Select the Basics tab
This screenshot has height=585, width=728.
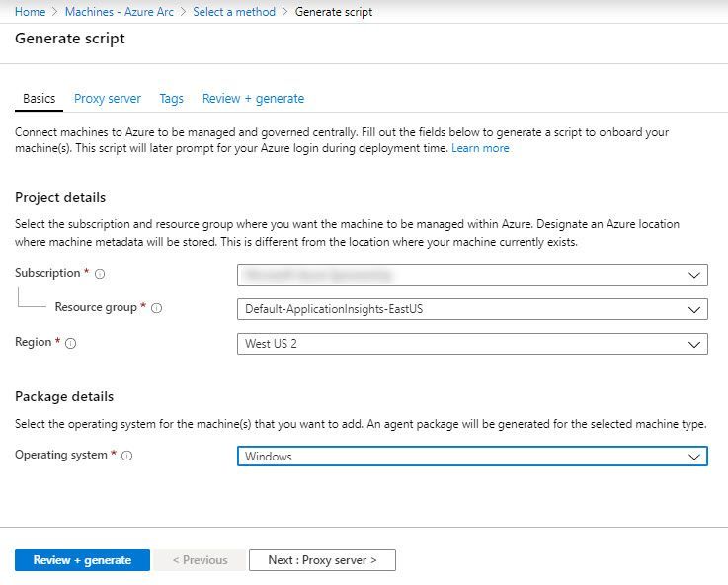pos(40,99)
